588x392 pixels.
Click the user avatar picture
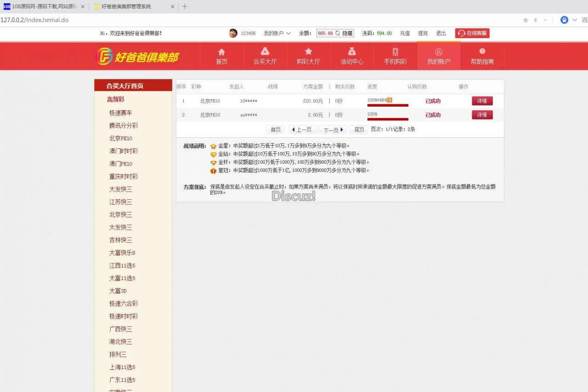pyautogui.click(x=233, y=33)
